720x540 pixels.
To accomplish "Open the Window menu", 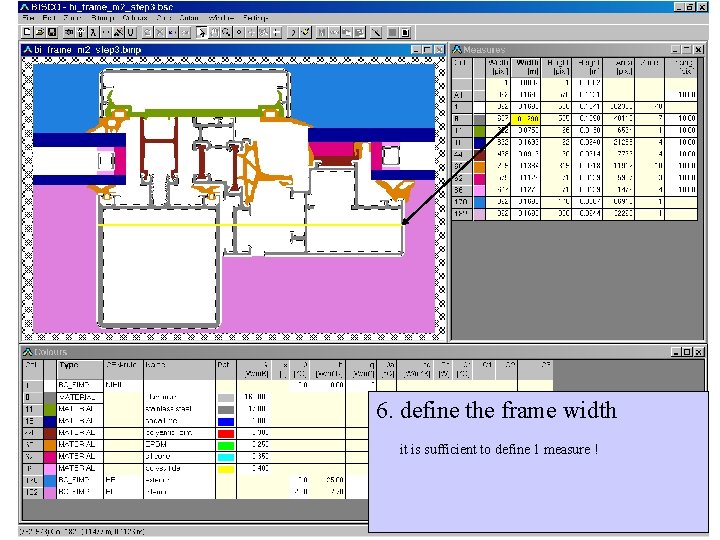I will click(x=221, y=18).
